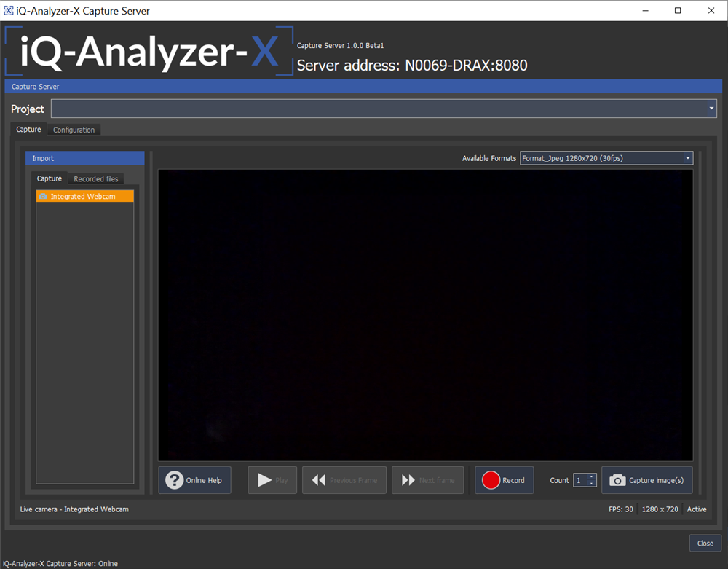Viewport: 728px width, 569px height.
Task: Decrease the Count value with down arrow
Action: point(591,483)
